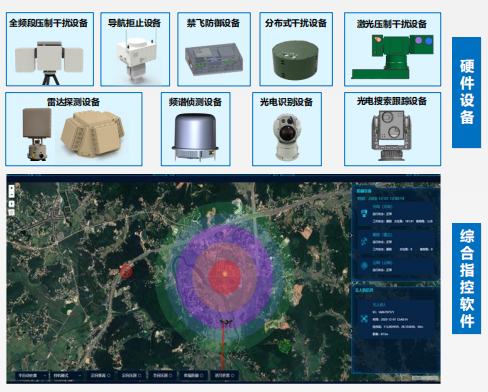Click the 分布式干扰设备 title text
The image size is (488, 392).
click(x=296, y=23)
